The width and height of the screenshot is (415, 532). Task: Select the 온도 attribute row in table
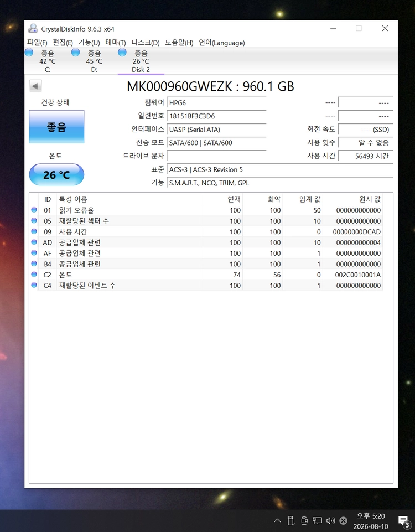click(206, 275)
